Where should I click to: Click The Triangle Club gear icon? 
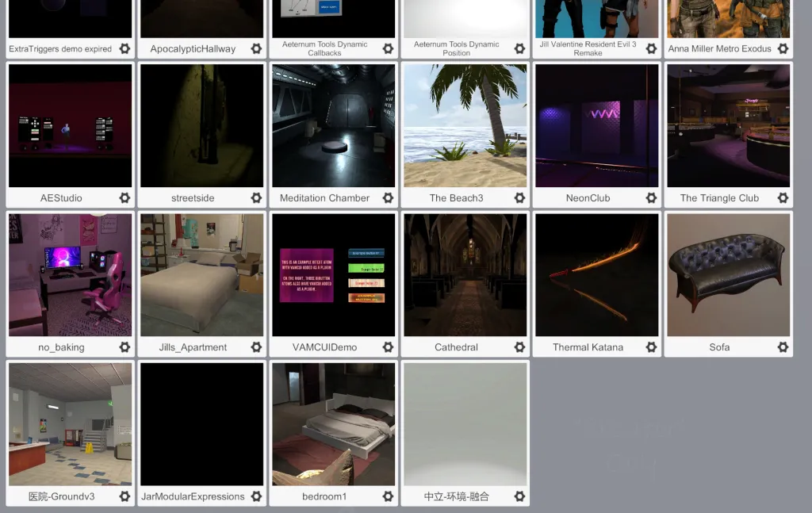tap(783, 197)
